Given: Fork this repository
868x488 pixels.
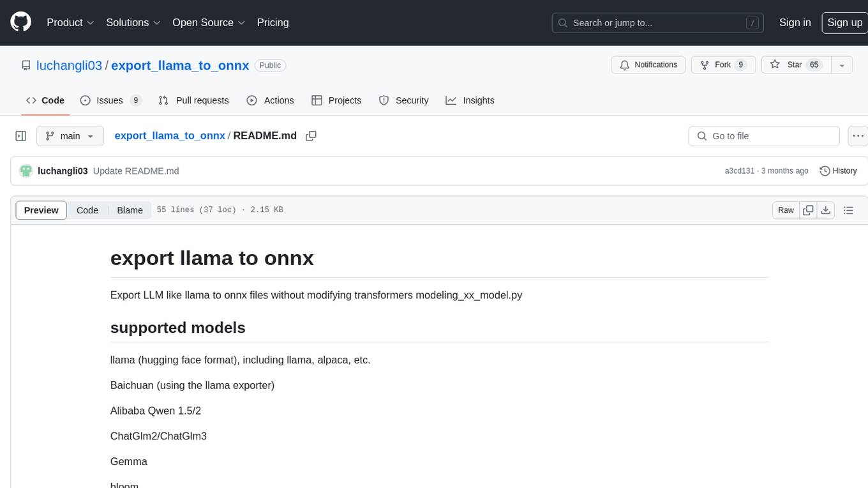Looking at the screenshot, I should tap(722, 65).
